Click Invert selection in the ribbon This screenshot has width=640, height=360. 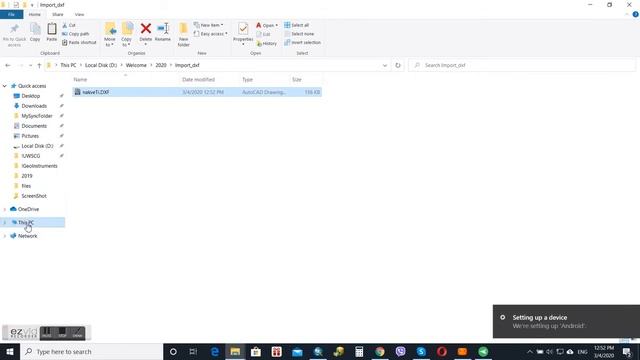[x=302, y=42]
